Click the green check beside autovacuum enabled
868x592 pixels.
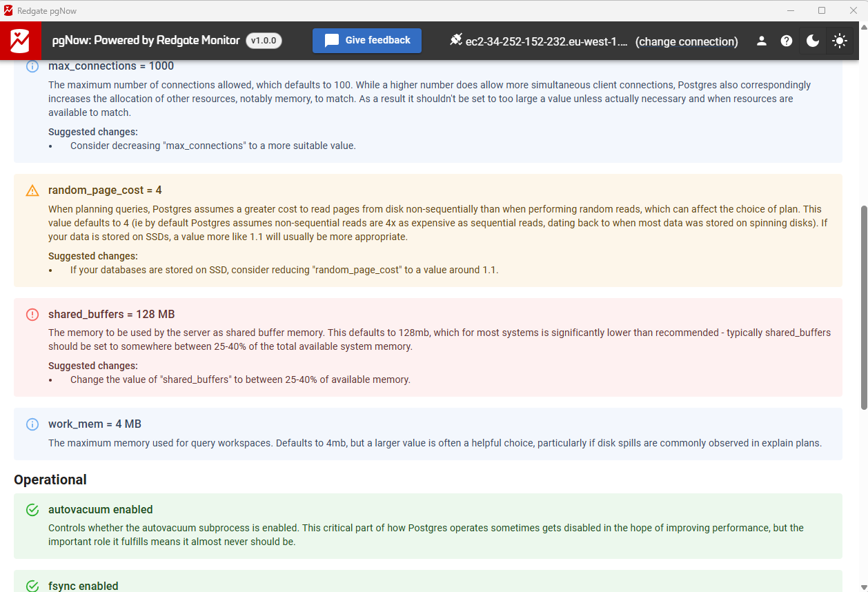tap(32, 510)
